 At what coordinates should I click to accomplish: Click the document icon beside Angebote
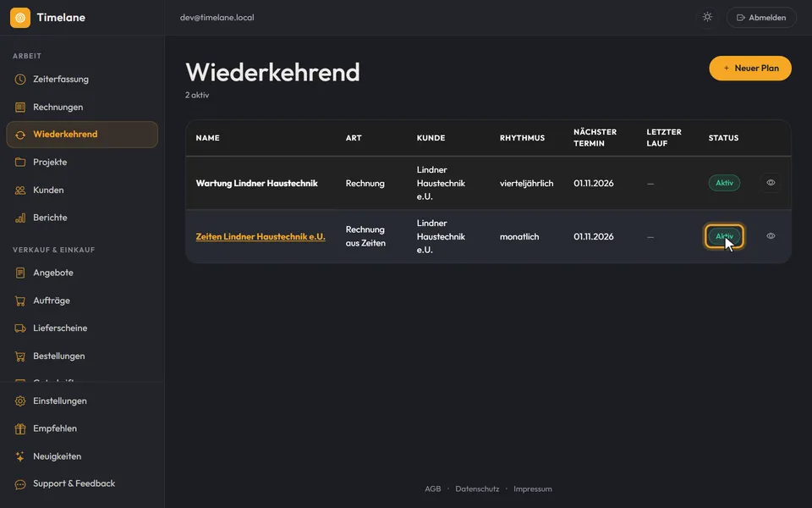click(x=20, y=273)
